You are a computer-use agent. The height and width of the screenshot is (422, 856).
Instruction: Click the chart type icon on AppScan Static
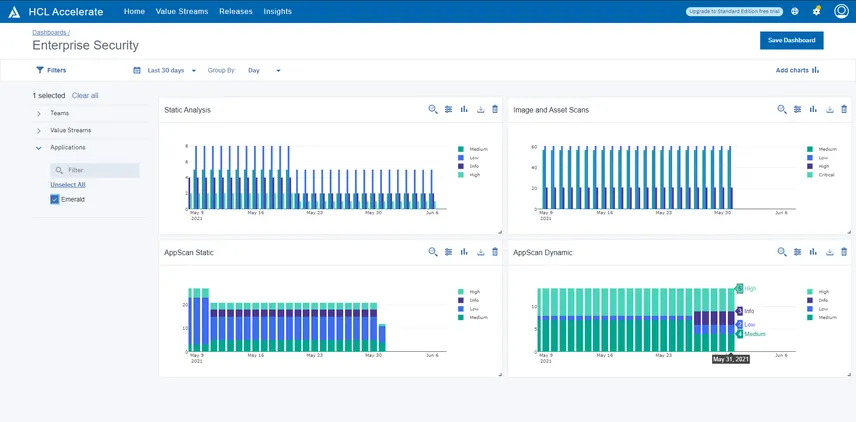[x=464, y=253]
